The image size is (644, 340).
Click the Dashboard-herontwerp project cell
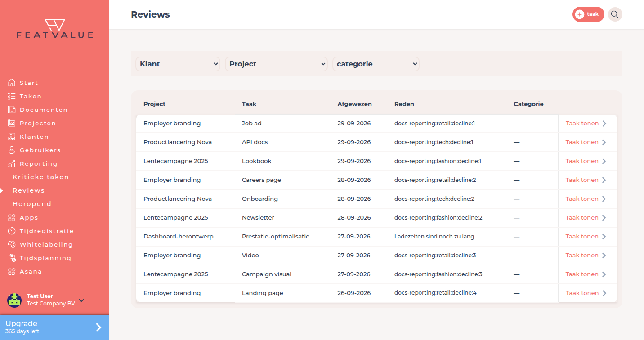tap(179, 237)
